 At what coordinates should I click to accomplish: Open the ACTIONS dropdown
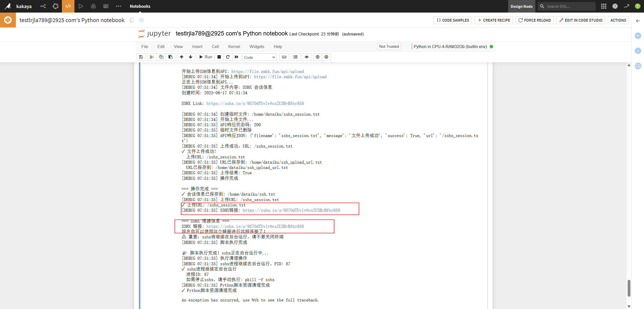tap(618, 20)
